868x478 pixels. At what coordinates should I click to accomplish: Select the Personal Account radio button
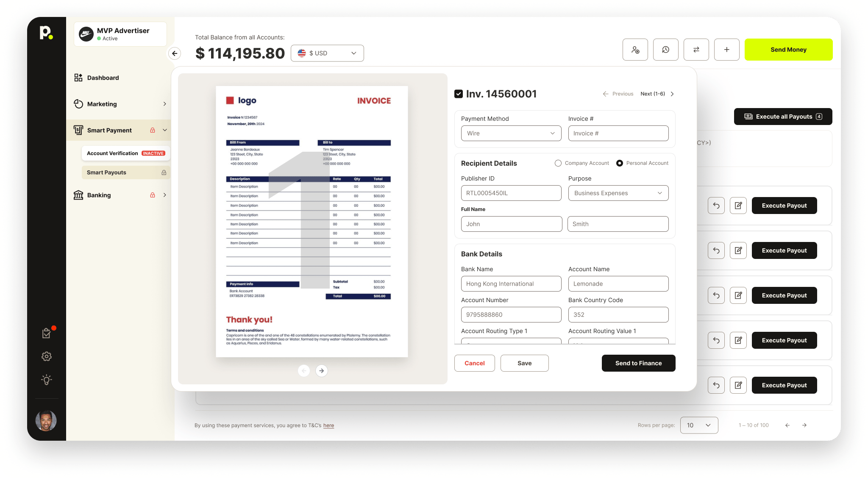click(620, 163)
